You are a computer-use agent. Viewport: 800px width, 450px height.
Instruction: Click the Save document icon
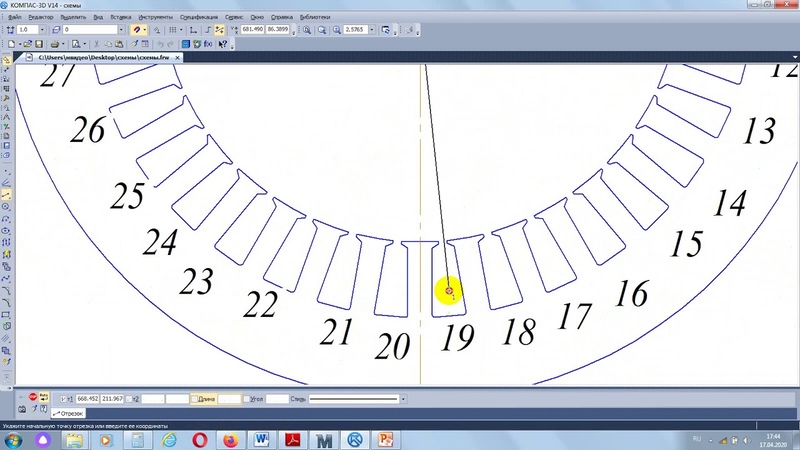point(38,45)
